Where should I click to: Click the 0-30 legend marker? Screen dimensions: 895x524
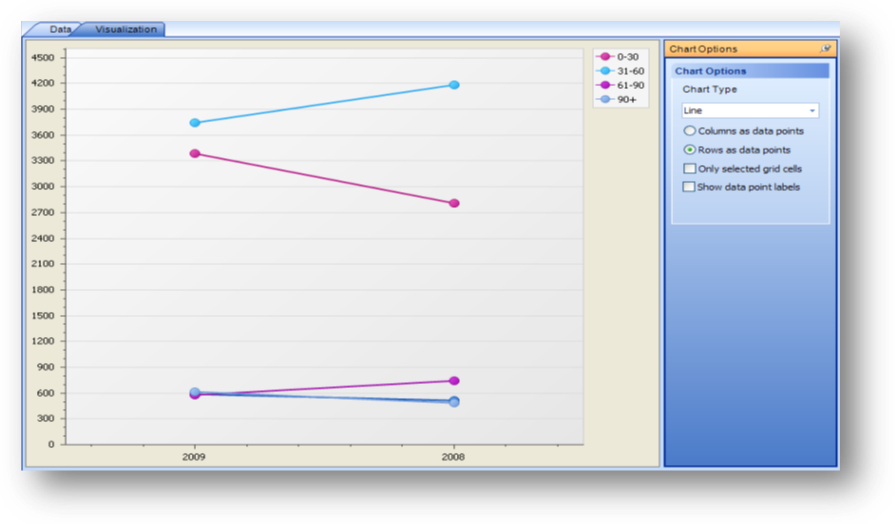605,57
